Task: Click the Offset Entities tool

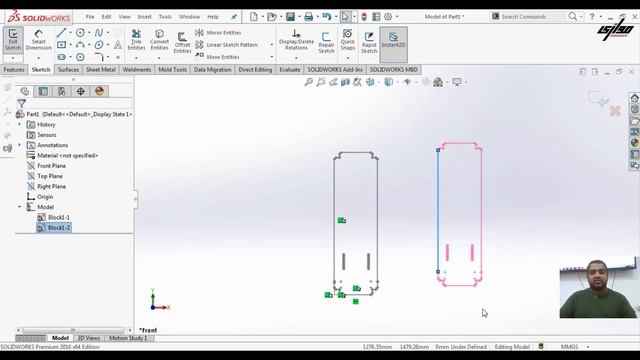Action: (x=182, y=42)
